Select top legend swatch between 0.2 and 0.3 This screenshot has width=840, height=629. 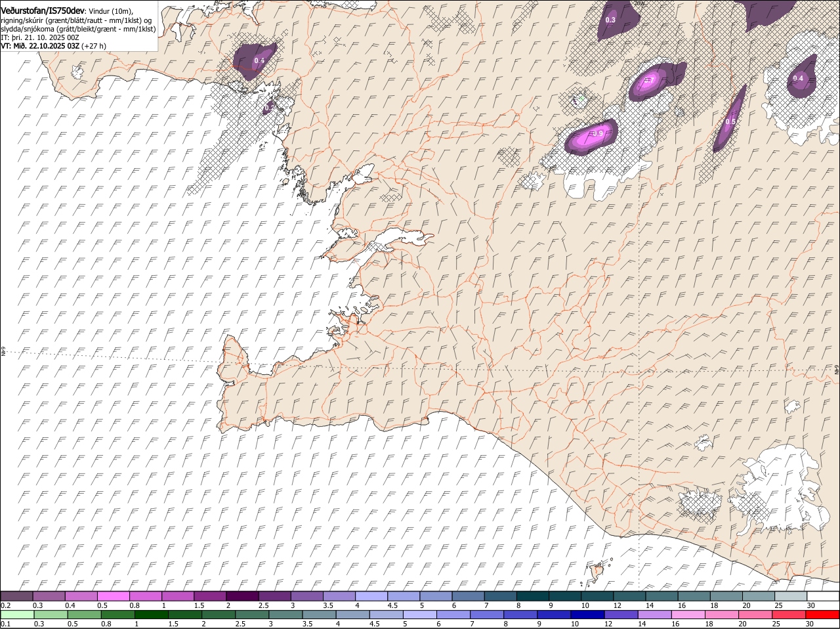point(16,596)
